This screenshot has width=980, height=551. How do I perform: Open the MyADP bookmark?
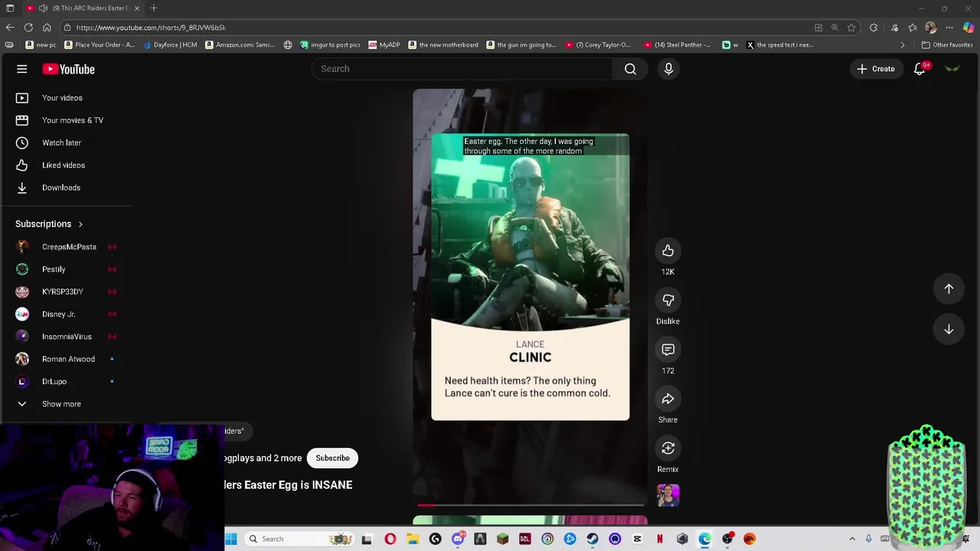click(384, 45)
